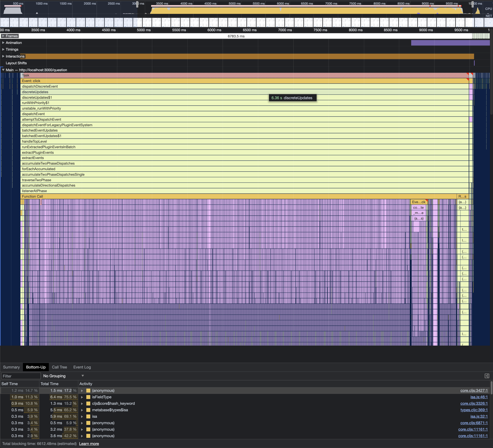Click the scripting icon next to metabase$types$isa
The width and height of the screenshot is (493, 448).
88,410
